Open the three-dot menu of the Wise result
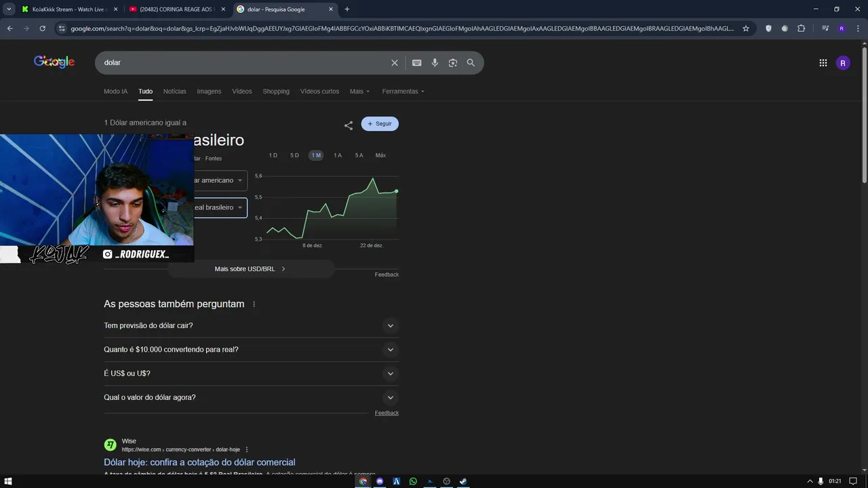The width and height of the screenshot is (868, 488). click(x=247, y=449)
